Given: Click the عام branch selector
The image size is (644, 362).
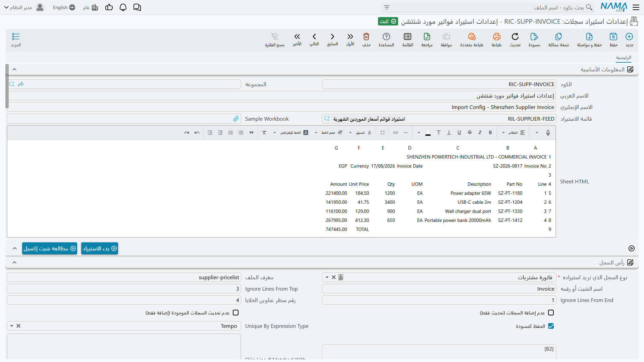Looking at the screenshot, I should (x=91, y=7).
